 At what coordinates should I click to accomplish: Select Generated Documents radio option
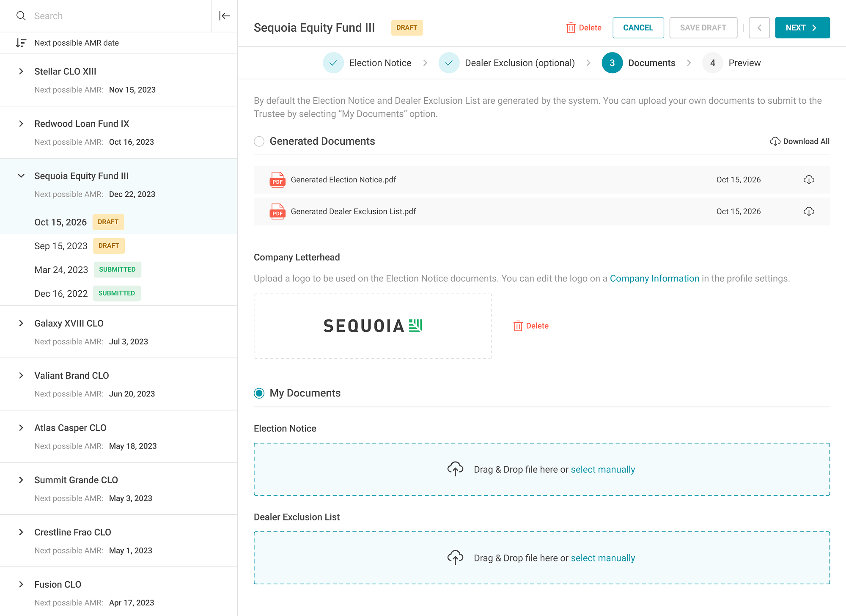259,141
